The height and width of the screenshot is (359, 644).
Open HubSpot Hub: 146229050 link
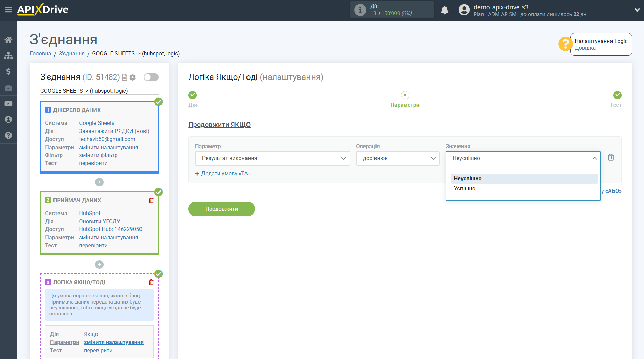click(110, 229)
